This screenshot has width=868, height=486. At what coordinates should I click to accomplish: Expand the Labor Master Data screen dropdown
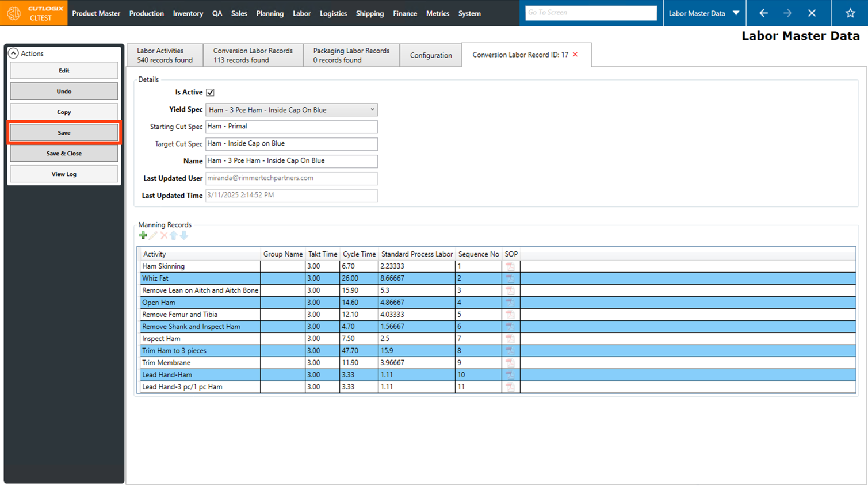coord(736,13)
